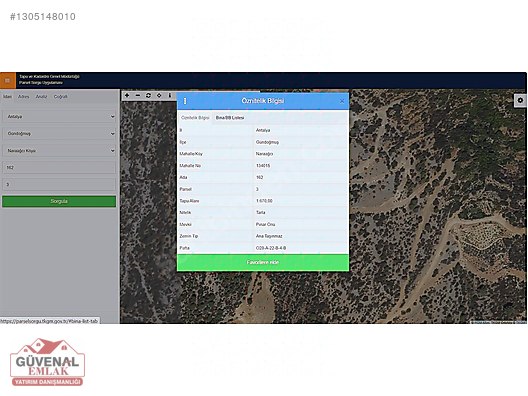The image size is (528, 396).
Task: Click the Pafta value O28-A-22-B-4-B
Action: [x=271, y=248]
